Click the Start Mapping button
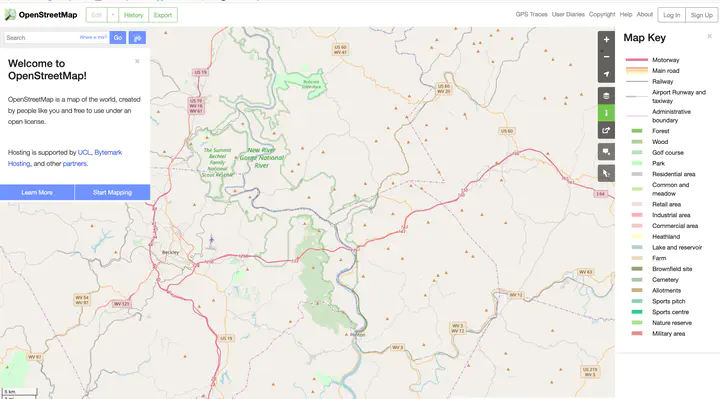Viewport: 720px width, 399px height. tap(112, 192)
